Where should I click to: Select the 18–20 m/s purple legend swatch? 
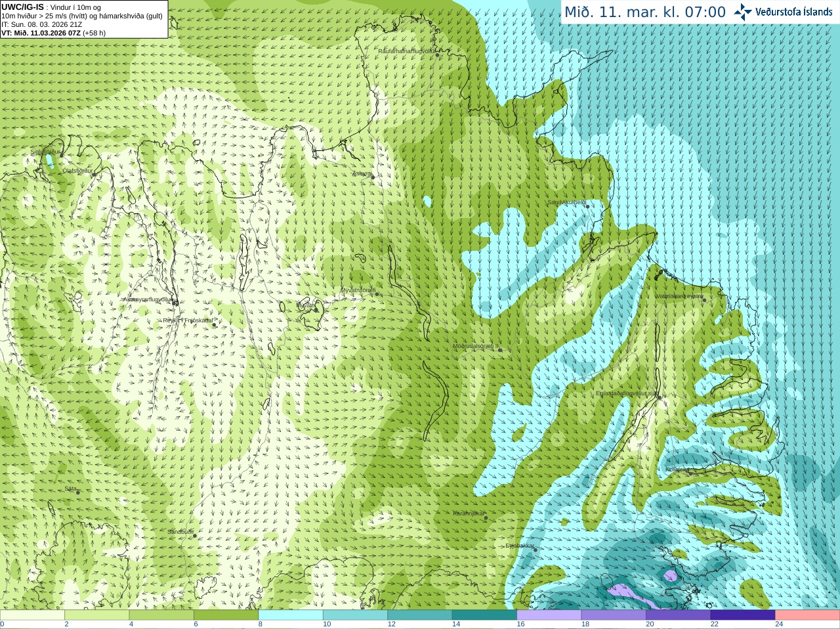[x=614, y=615]
